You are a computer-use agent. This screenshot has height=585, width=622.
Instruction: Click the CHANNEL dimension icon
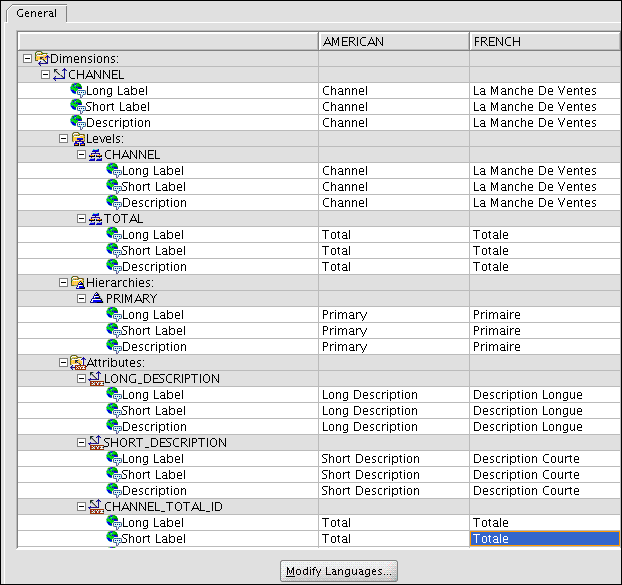coord(59,75)
